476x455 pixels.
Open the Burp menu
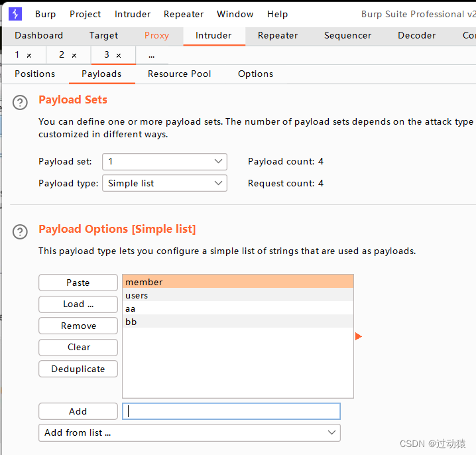pos(46,14)
